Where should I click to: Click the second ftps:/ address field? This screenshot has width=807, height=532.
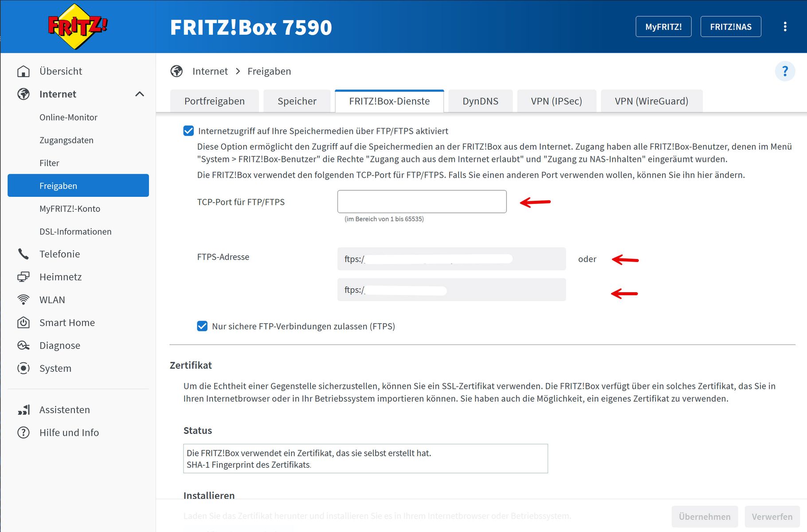(x=451, y=289)
